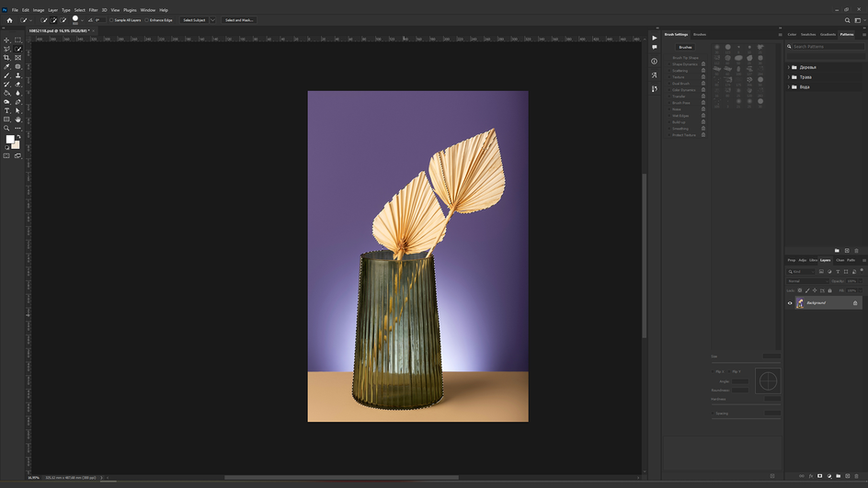Enable Sample All Layers checkbox
This screenshot has height=488, width=868.
point(111,20)
